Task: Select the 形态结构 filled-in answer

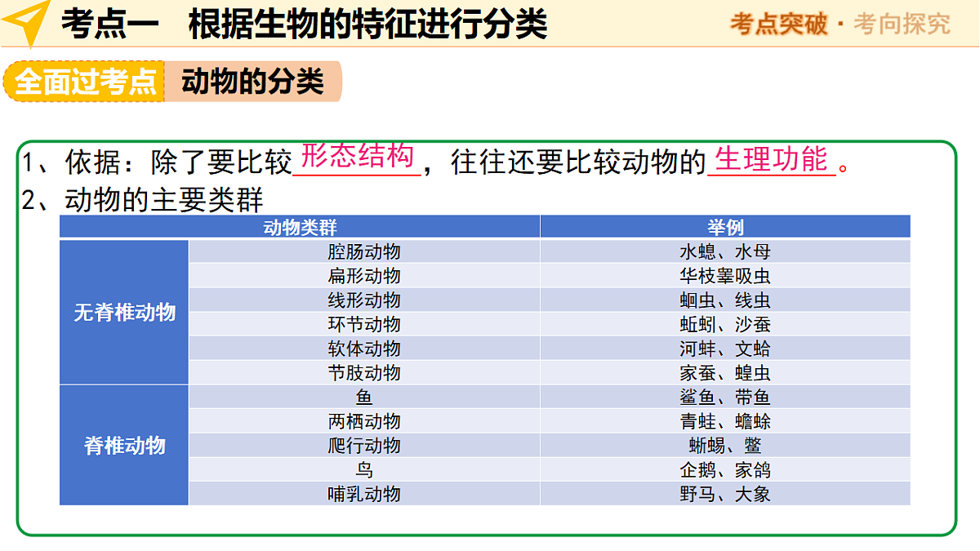Action: 358,155
